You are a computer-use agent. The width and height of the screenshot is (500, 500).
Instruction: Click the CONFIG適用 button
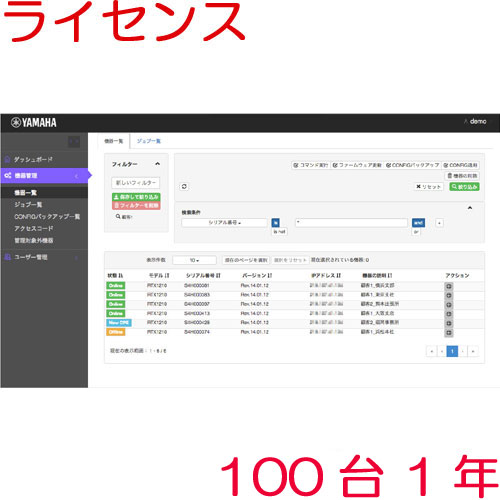pos(460,165)
